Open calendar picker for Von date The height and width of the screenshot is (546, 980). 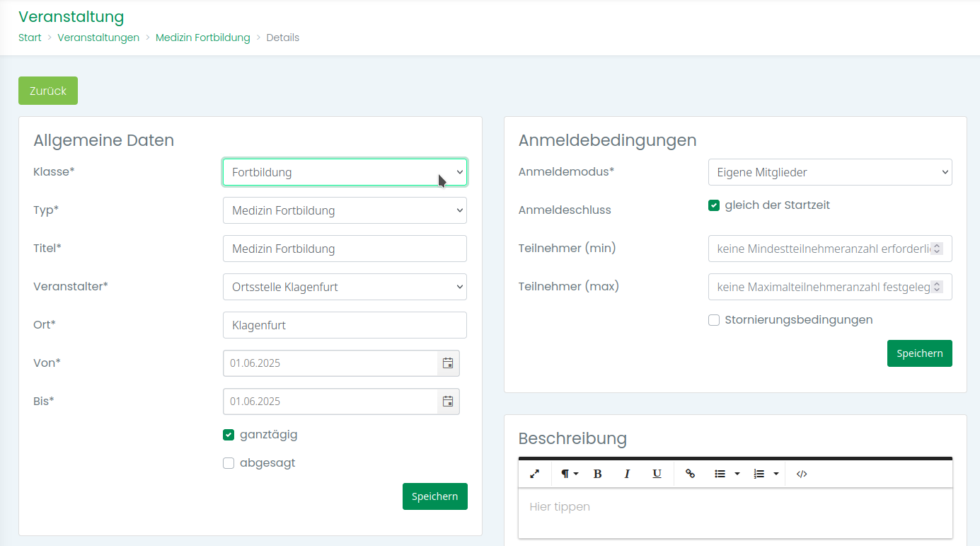tap(448, 363)
